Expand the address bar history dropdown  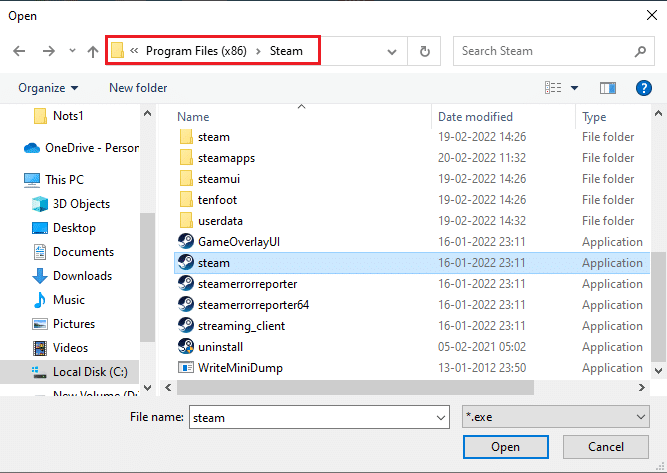tap(392, 52)
